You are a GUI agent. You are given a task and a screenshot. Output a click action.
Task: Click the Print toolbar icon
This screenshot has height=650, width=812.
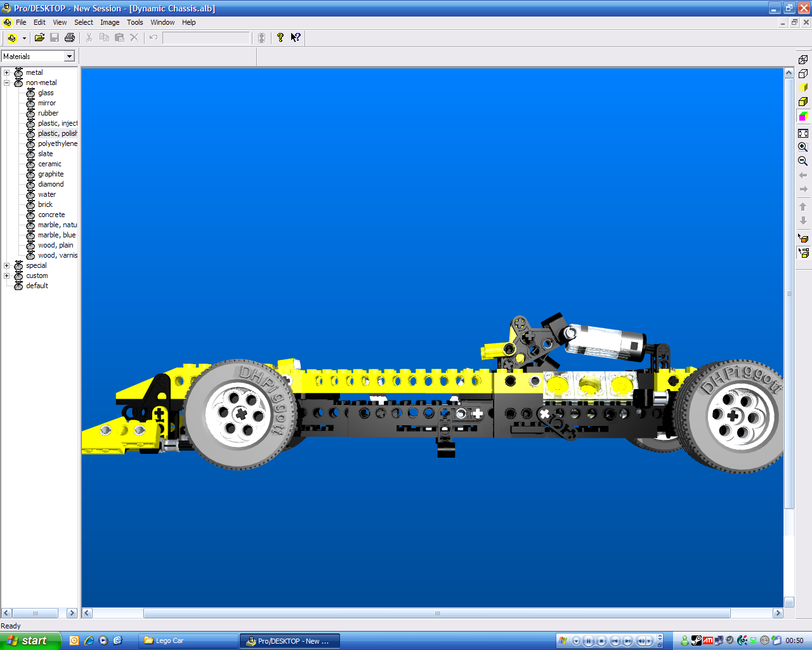[x=70, y=38]
